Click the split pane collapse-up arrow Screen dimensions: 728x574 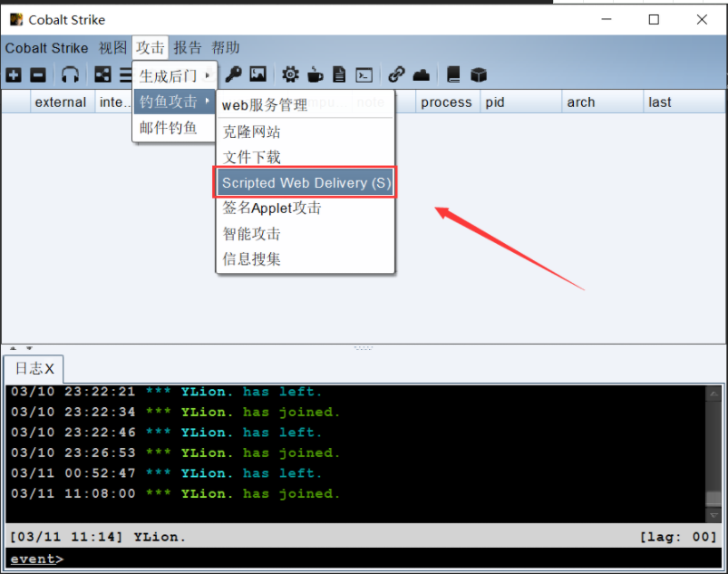(x=13, y=348)
